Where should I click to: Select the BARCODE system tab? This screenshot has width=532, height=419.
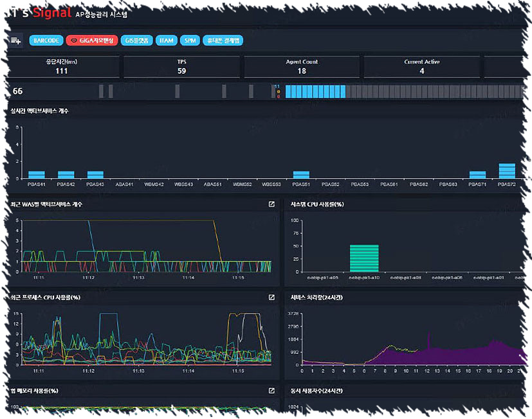point(46,40)
